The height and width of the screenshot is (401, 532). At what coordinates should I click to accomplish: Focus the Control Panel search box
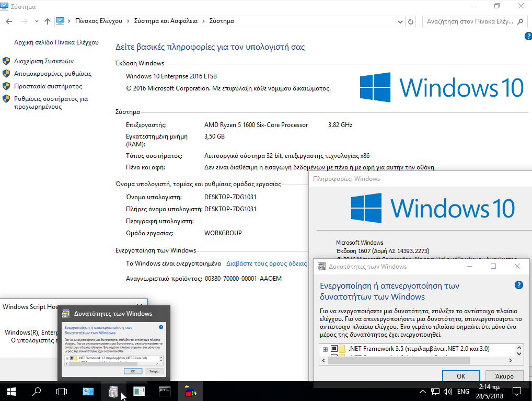click(x=470, y=21)
